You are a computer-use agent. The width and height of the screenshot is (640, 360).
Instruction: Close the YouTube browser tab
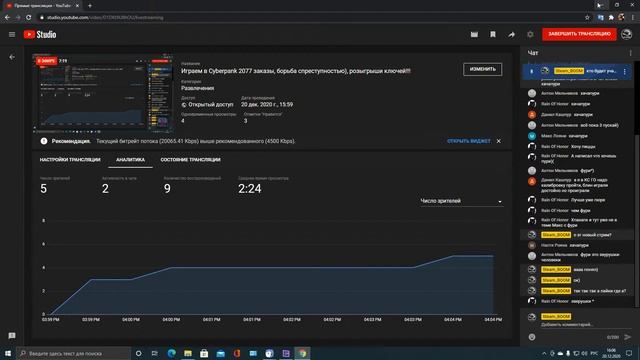pyautogui.click(x=77, y=6)
